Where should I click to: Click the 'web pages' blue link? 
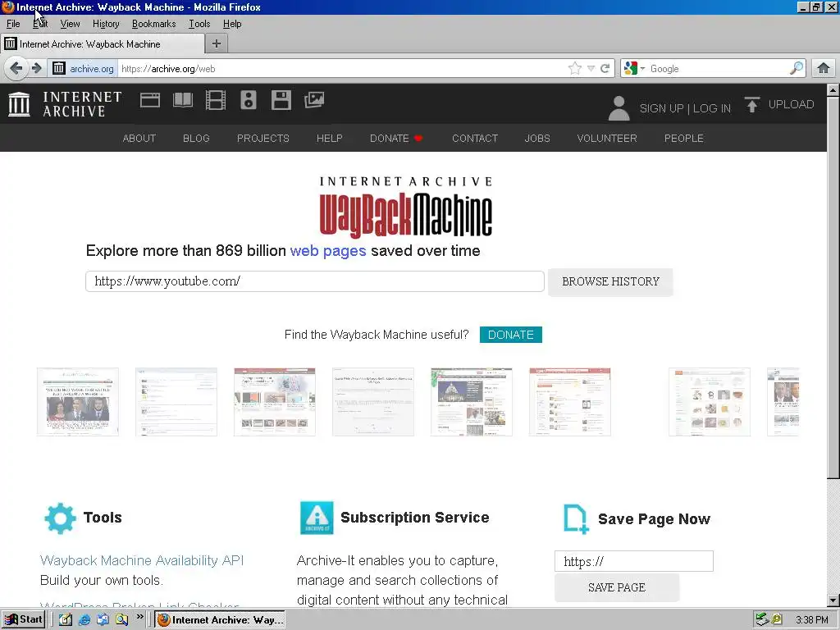point(328,251)
